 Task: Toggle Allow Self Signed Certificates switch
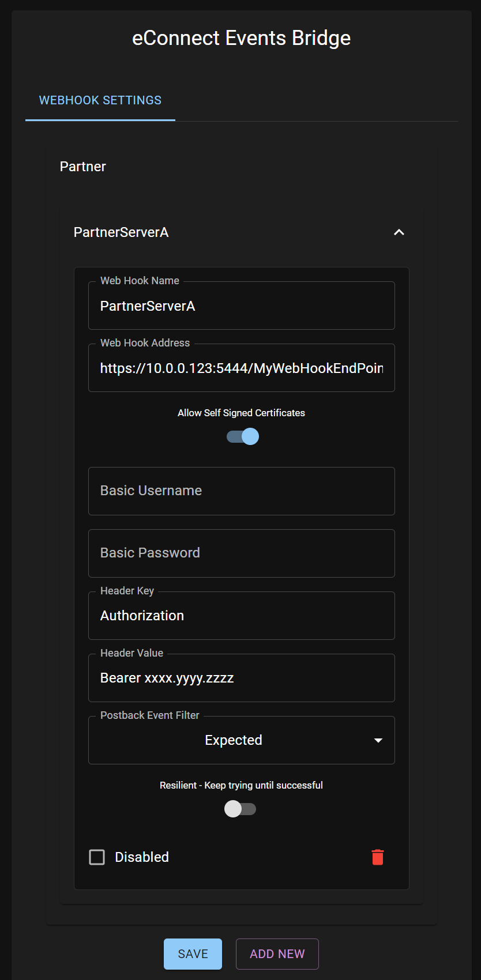242,436
